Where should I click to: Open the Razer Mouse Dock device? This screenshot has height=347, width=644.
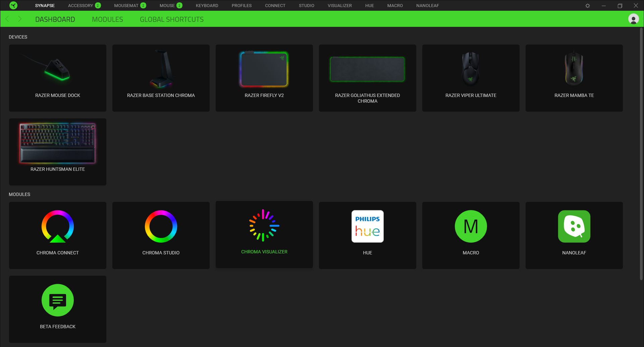coord(58,78)
